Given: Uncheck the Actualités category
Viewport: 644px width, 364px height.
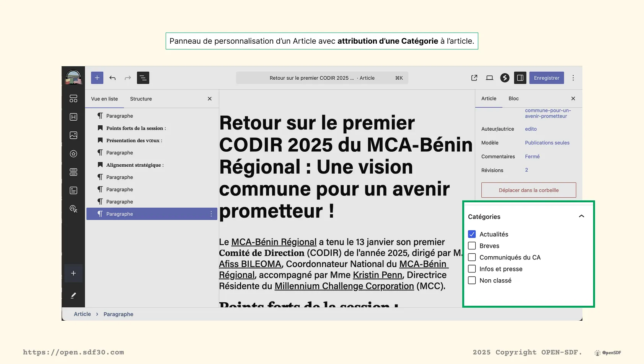Looking at the screenshot, I should pos(472,234).
